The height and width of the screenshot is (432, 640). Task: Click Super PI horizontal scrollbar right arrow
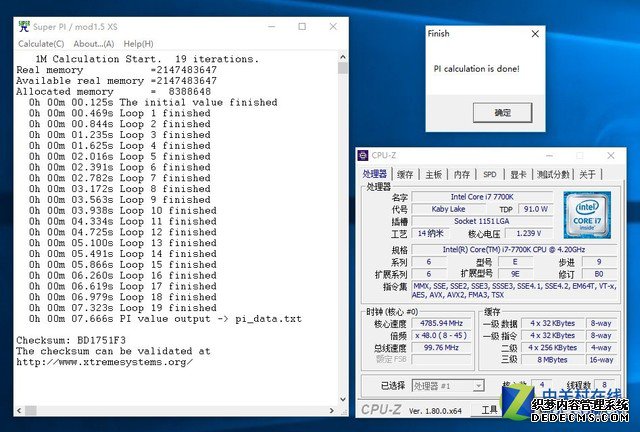tap(332, 410)
